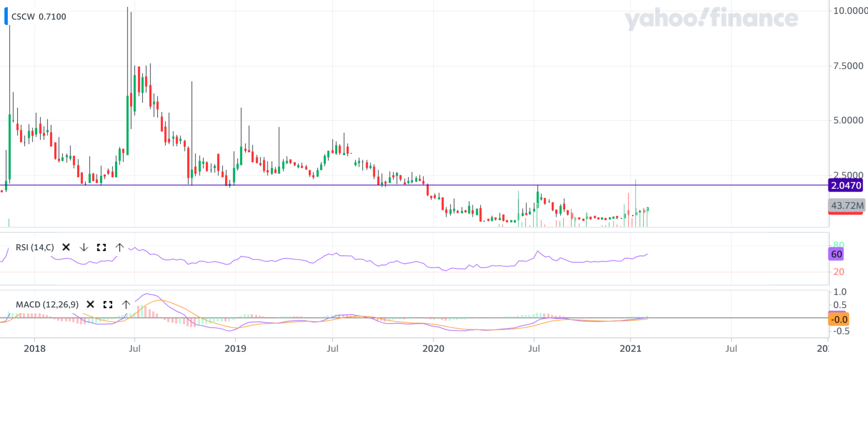Viewport: 868px width, 421px height.
Task: Click the MACD axis 0.5 label
Action: pyautogui.click(x=840, y=305)
